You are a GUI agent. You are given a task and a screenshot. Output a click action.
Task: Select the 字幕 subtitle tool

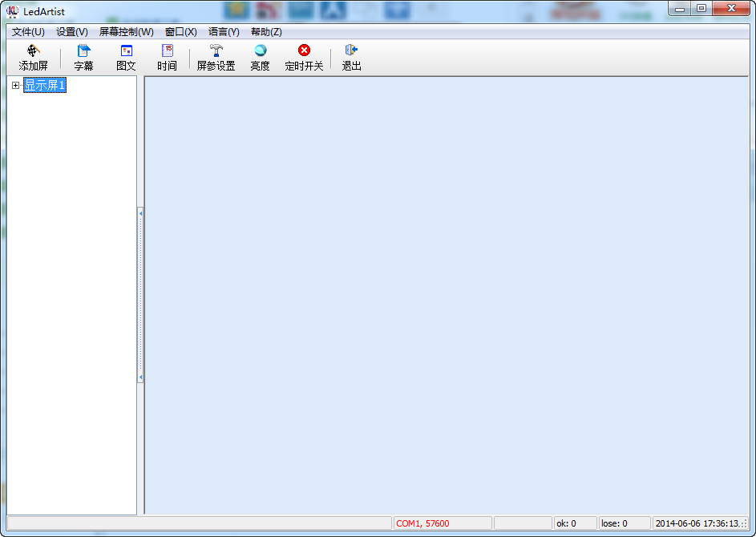tap(84, 58)
